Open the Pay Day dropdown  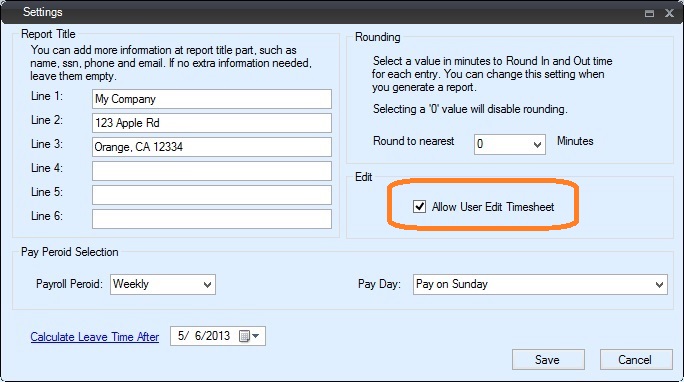click(540, 284)
